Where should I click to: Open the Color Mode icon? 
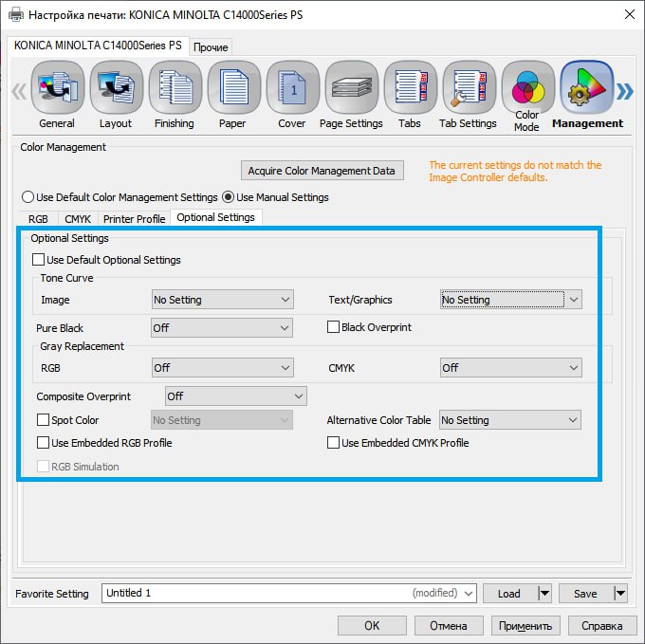528,87
